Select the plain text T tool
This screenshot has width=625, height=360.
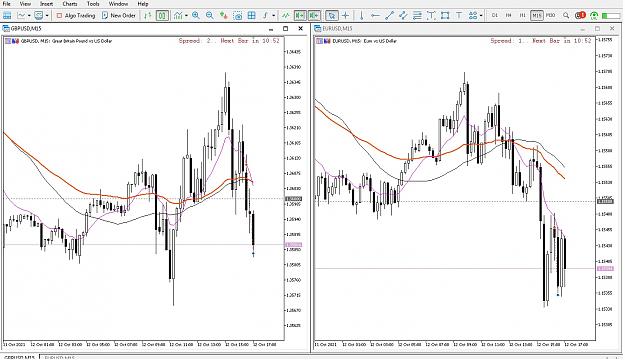coord(459,16)
